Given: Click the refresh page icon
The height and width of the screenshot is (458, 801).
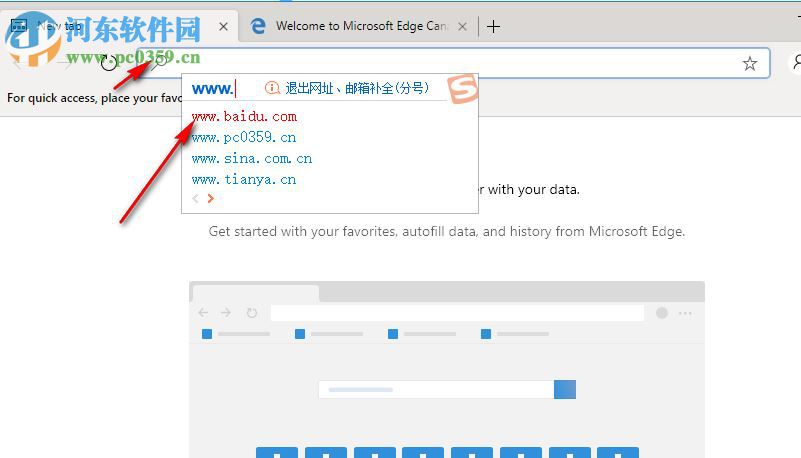Looking at the screenshot, I should coord(108,63).
